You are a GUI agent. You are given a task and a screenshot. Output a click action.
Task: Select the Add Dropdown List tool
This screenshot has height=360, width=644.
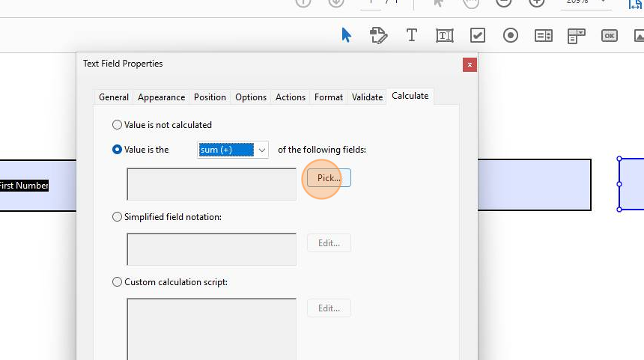coord(577,36)
